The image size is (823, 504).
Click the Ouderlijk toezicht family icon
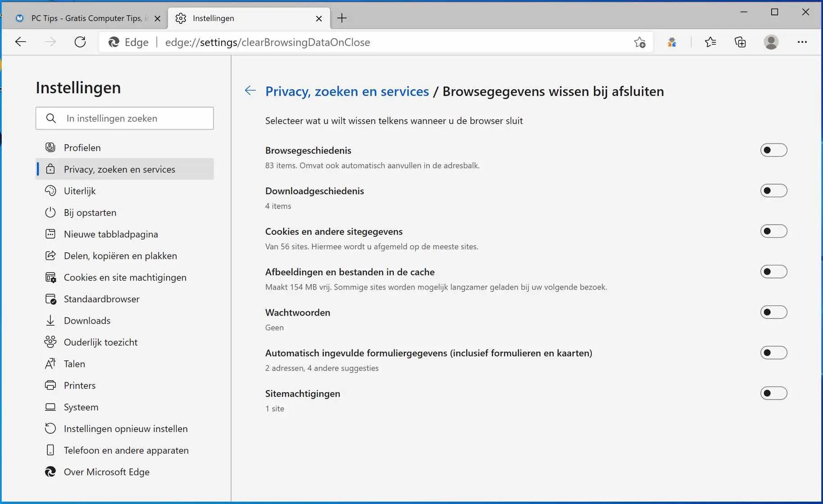[50, 342]
